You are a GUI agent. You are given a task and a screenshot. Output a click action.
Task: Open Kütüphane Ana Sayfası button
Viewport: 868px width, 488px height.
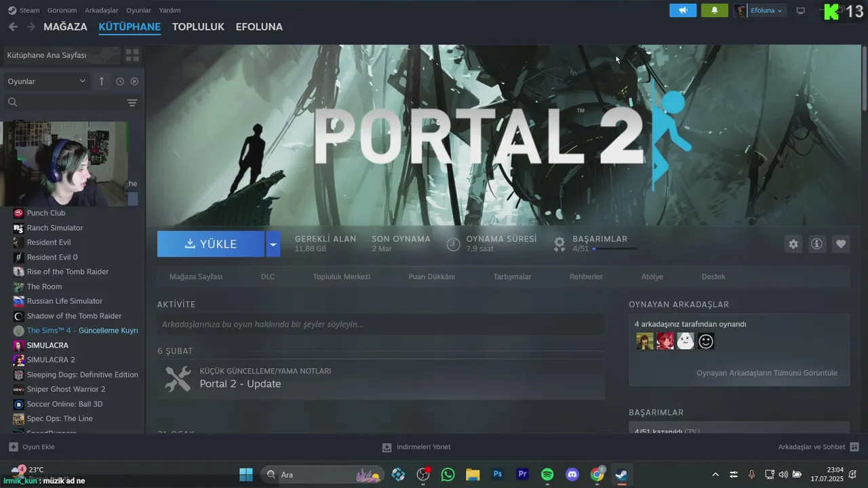coord(61,55)
